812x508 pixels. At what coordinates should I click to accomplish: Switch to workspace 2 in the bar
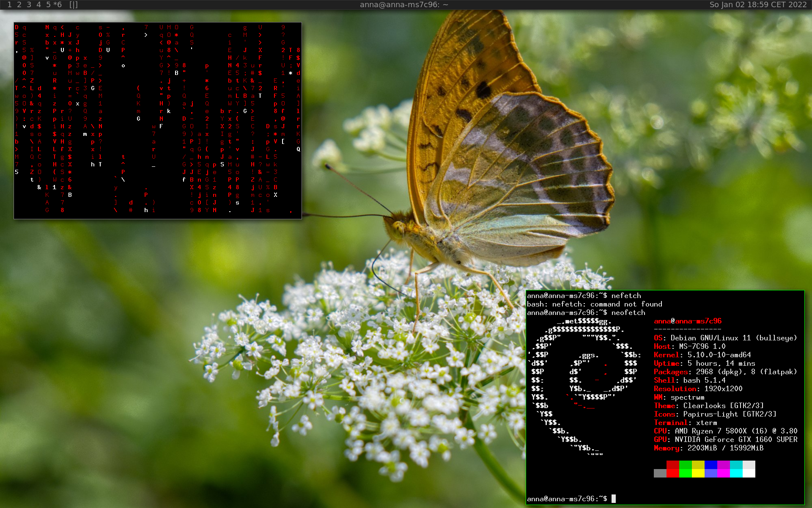point(19,5)
